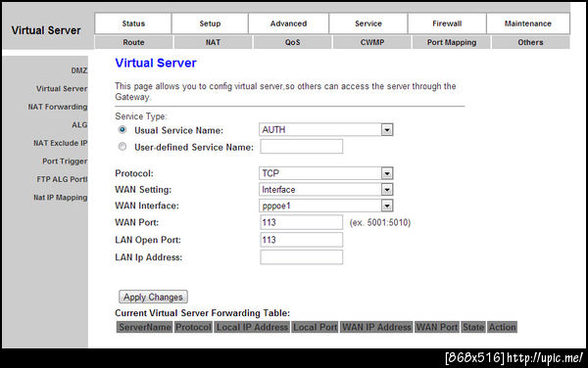Select the User-defined Service Name radio button

[122, 147]
